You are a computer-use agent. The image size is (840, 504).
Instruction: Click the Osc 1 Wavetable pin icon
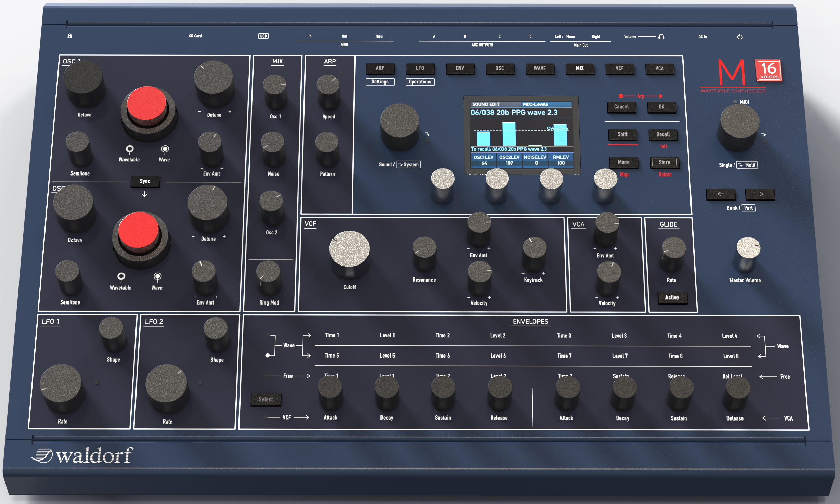pos(129,149)
